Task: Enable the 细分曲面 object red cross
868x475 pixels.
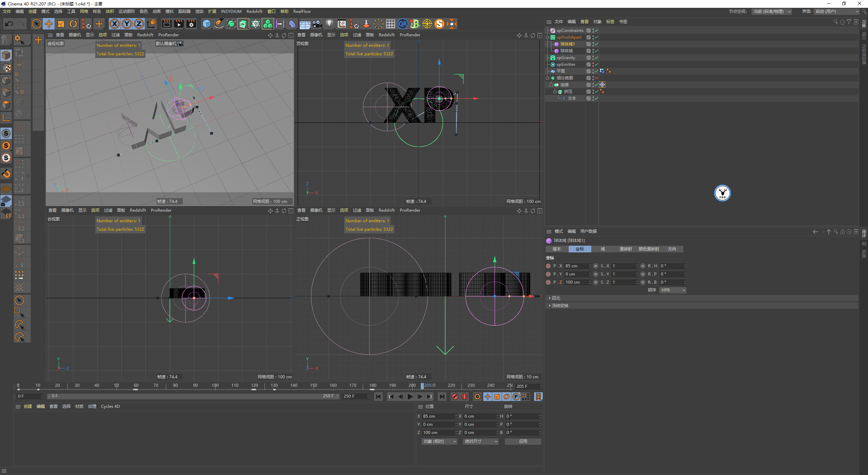Action: 596,78
